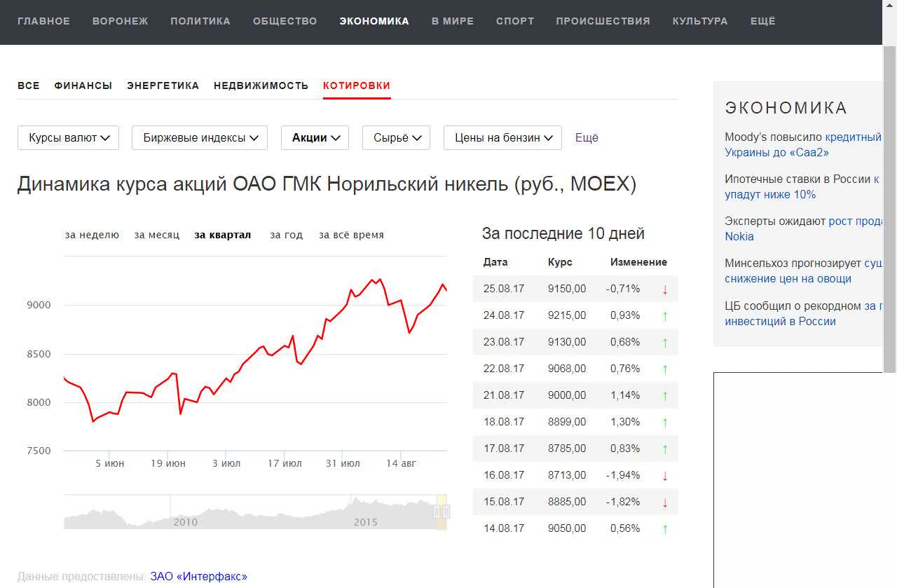Click the red down arrow for 16.08.17
Screen dimensions: 897x588
(x=664, y=476)
